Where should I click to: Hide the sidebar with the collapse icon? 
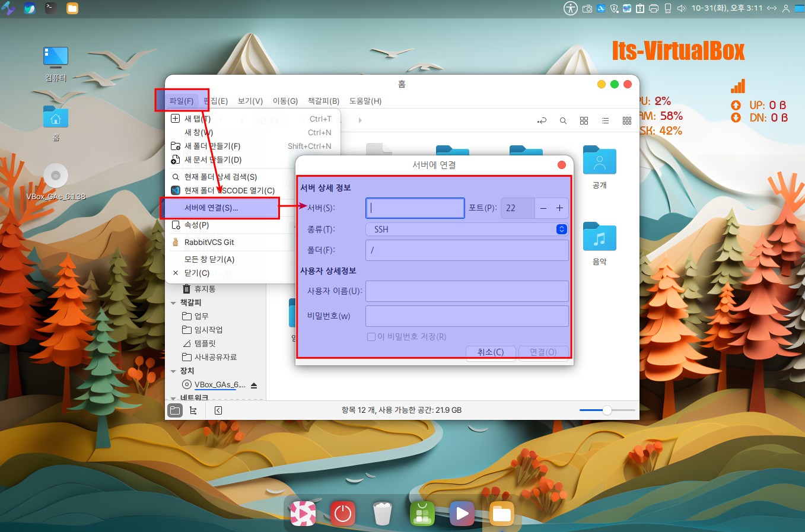tap(218, 410)
